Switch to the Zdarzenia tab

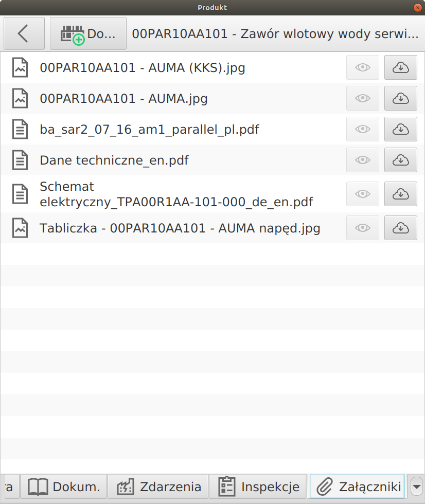tap(158, 486)
